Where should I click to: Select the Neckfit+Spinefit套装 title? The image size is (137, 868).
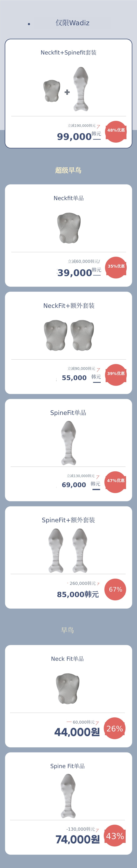[68, 53]
